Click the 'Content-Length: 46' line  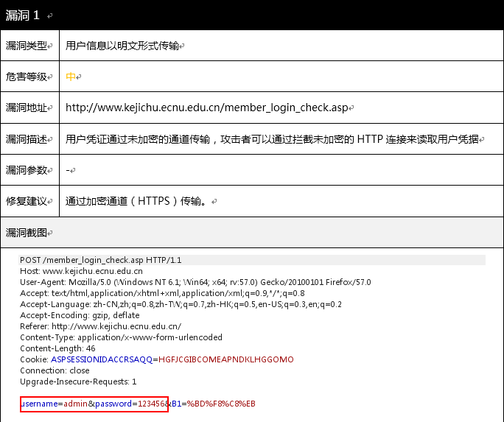click(57, 348)
